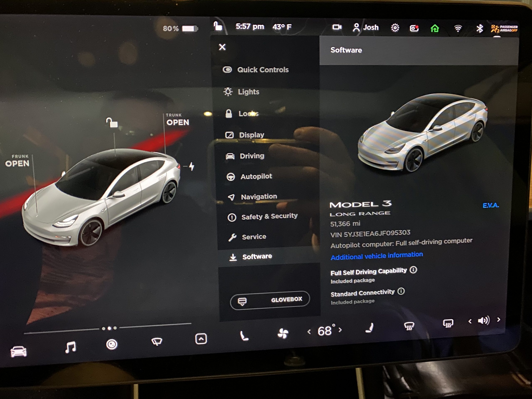Open Safety & Security menu item
Viewport: 532px width, 399px height.
tap(269, 216)
